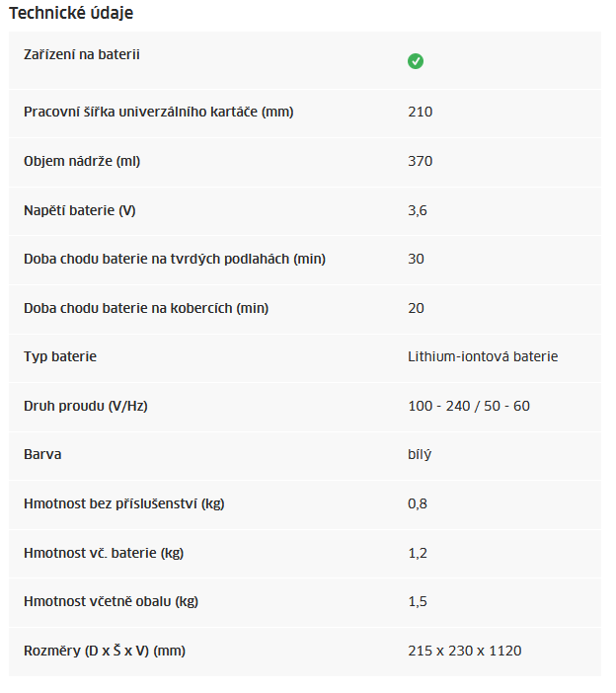Click the Barva value bílý
Screen dimensions: 616x693
[420, 455]
